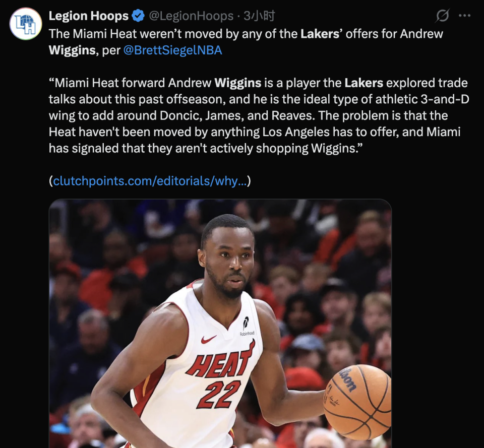
Task: Open the @BrettSiegelNBA mention
Action: [x=172, y=50]
